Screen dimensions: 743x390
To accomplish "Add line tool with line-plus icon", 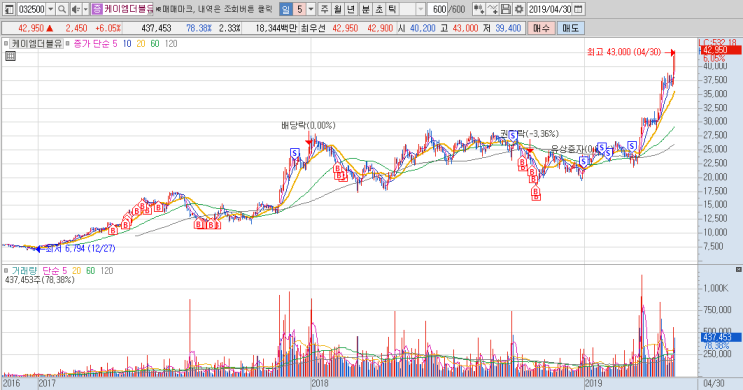I will [493, 9].
